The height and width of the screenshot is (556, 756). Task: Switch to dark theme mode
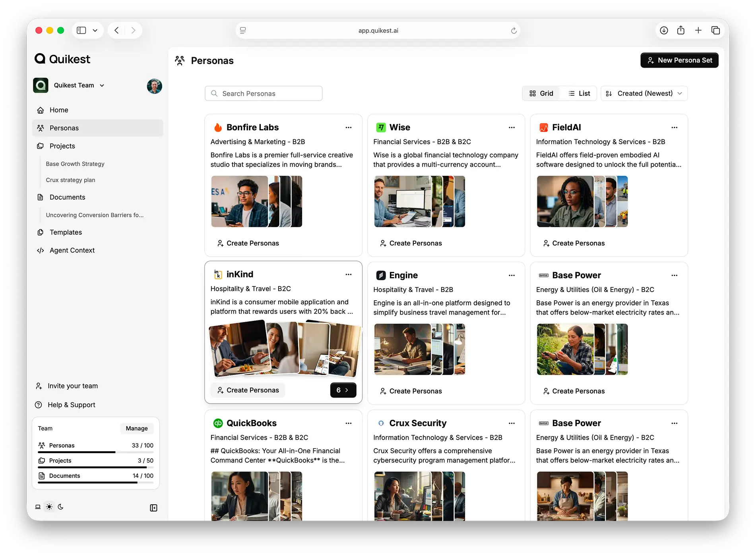[x=60, y=507]
